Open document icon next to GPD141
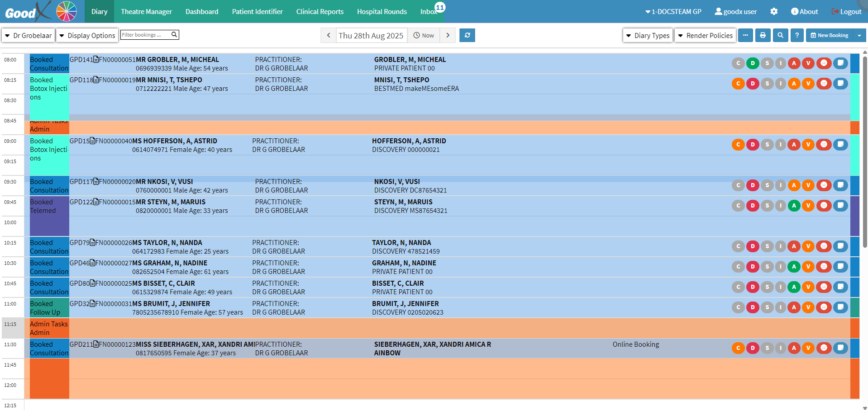 click(96, 60)
